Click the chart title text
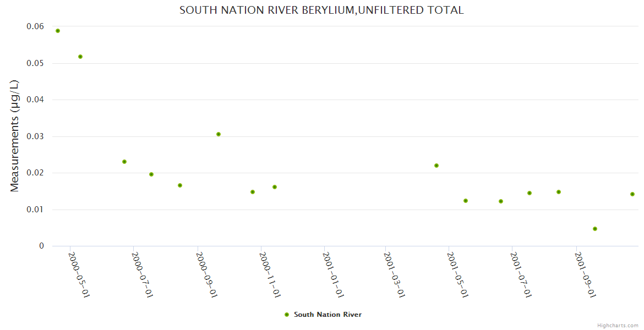The height and width of the screenshot is (330, 644). (x=321, y=10)
